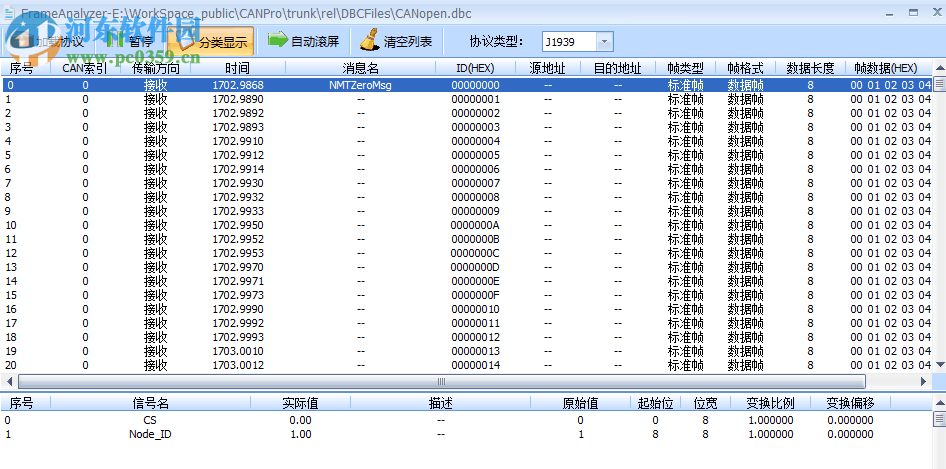Enable 自动滚屏 auto-scroll button
This screenshot has width=946, height=469.
pyautogui.click(x=303, y=42)
